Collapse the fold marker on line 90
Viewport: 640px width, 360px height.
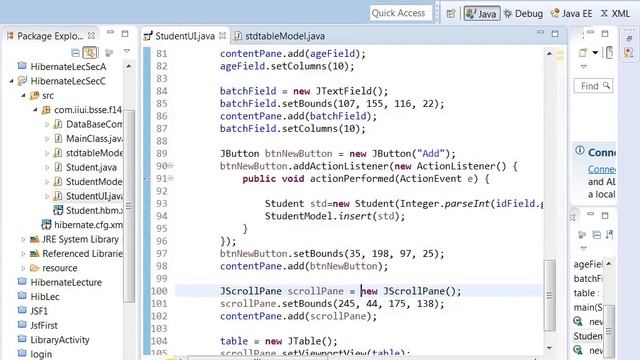[171, 165]
